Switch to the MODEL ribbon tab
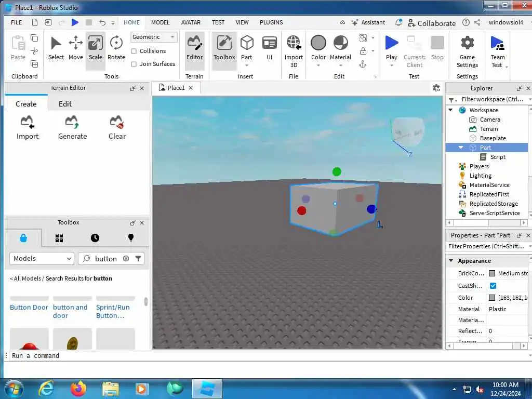 point(160,22)
